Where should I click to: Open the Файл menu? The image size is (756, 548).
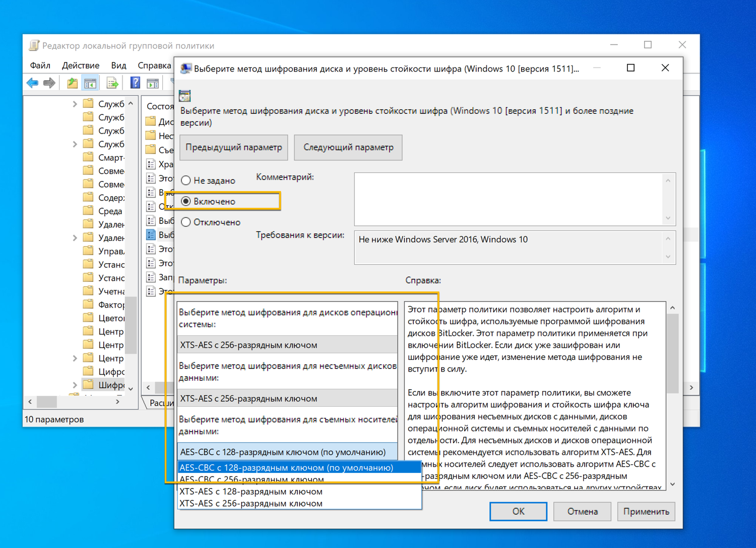click(x=40, y=66)
